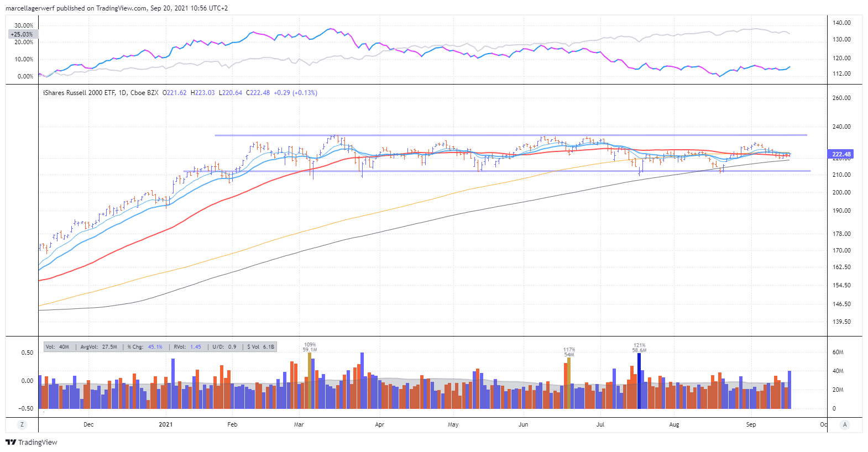The image size is (868, 452).
Task: Click the Jul label on time axis
Action: click(x=600, y=424)
